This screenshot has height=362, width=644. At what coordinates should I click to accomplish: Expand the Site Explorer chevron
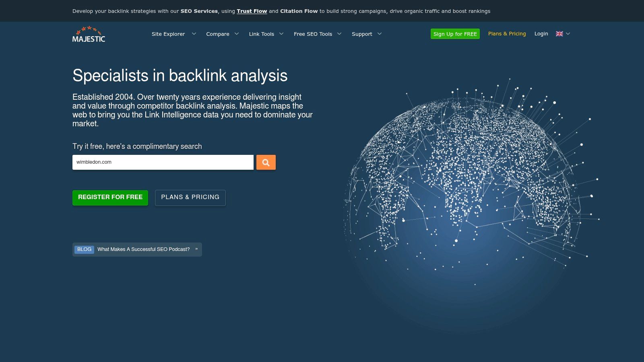tap(194, 34)
